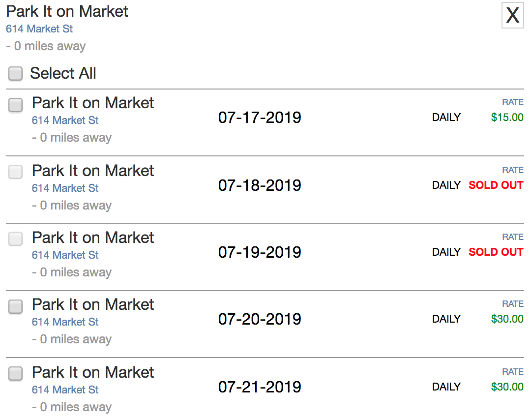Tick the checkbox for 07-20-2019 parking

pos(16,306)
